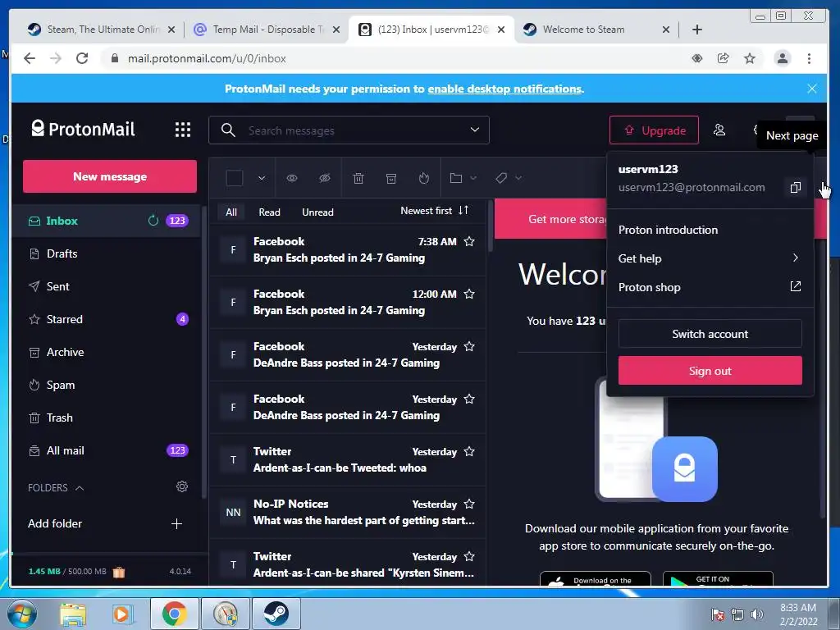This screenshot has height=630, width=840.
Task: Open the Move to folder dropdown
Action: tap(463, 178)
